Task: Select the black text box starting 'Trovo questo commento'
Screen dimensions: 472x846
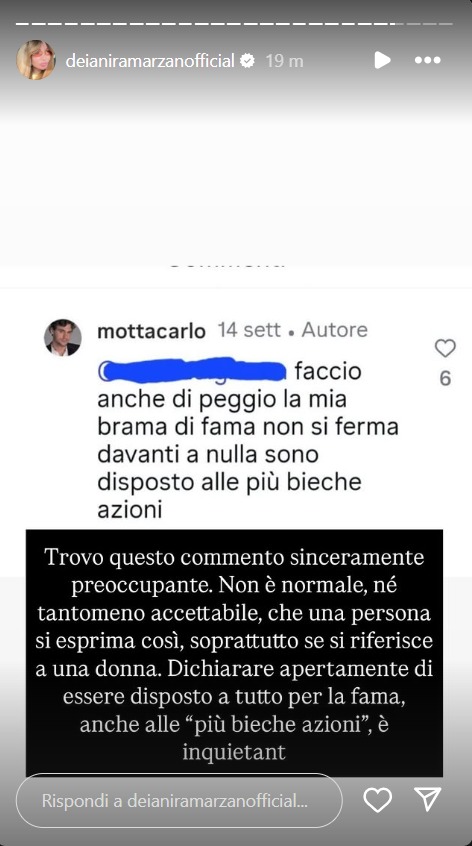Action: tap(235, 653)
